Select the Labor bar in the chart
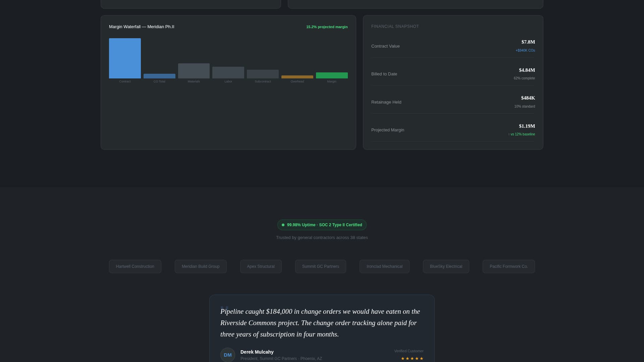644x362 pixels. [228, 72]
